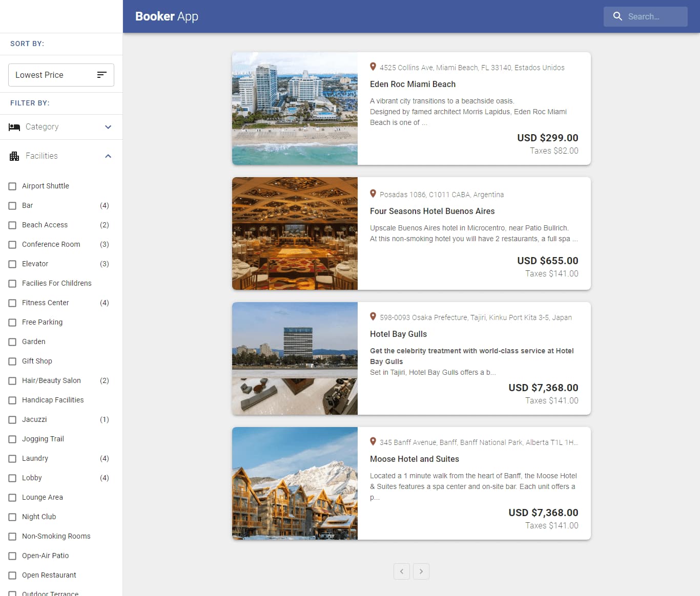Click the Booker App logo title
The height and width of the screenshot is (596, 700).
[167, 16]
